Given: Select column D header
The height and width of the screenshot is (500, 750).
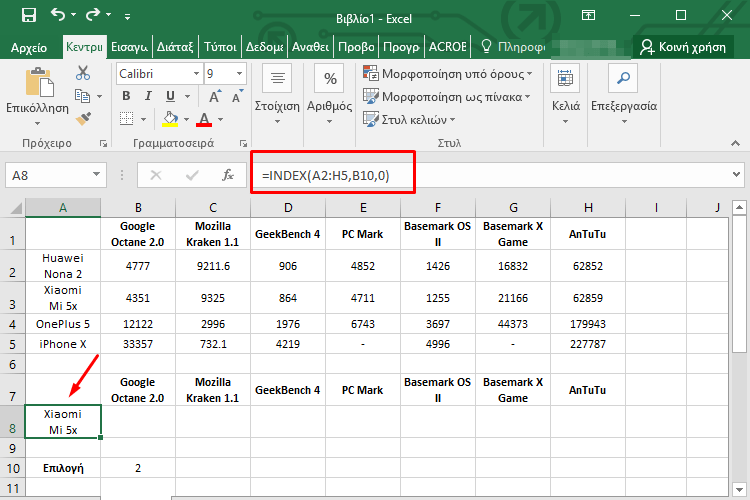Looking at the screenshot, I should point(288,208).
